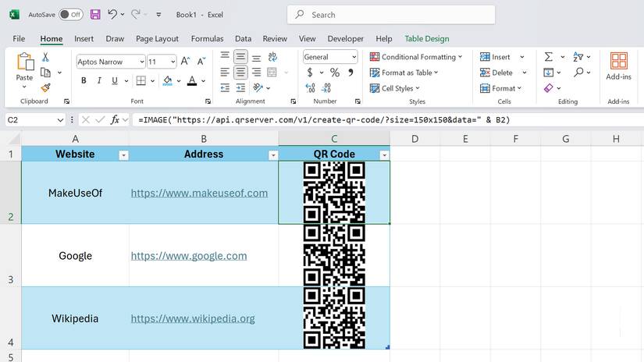Click the Search box in title bar
The width and height of the screenshot is (644, 362).
(391, 15)
